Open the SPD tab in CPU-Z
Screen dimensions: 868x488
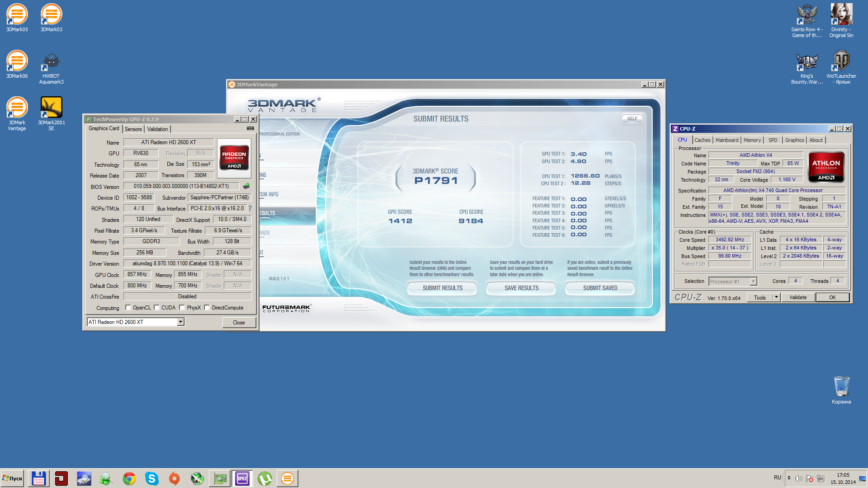[x=773, y=140]
